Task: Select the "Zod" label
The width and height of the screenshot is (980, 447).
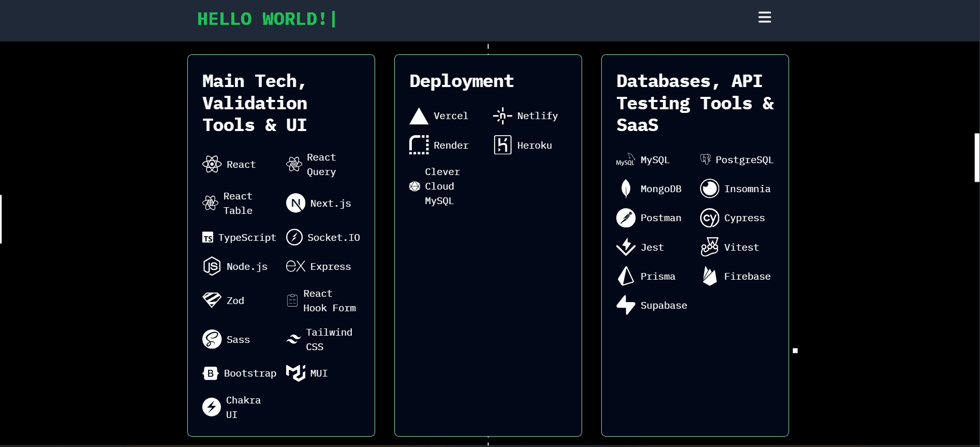Action: [235, 300]
